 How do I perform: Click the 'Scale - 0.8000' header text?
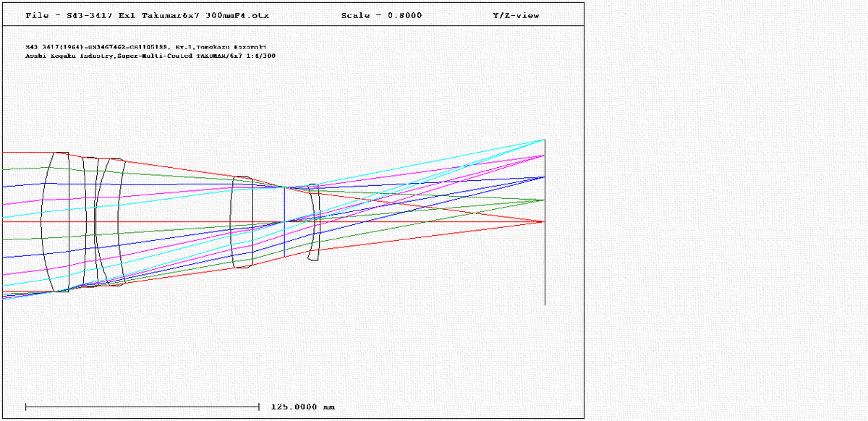[x=381, y=15]
